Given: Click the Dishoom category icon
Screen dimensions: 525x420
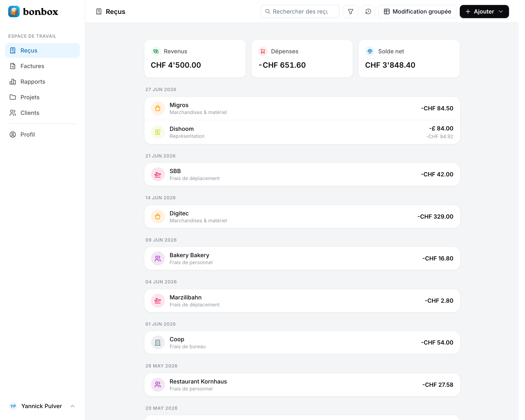Looking at the screenshot, I should tap(158, 132).
